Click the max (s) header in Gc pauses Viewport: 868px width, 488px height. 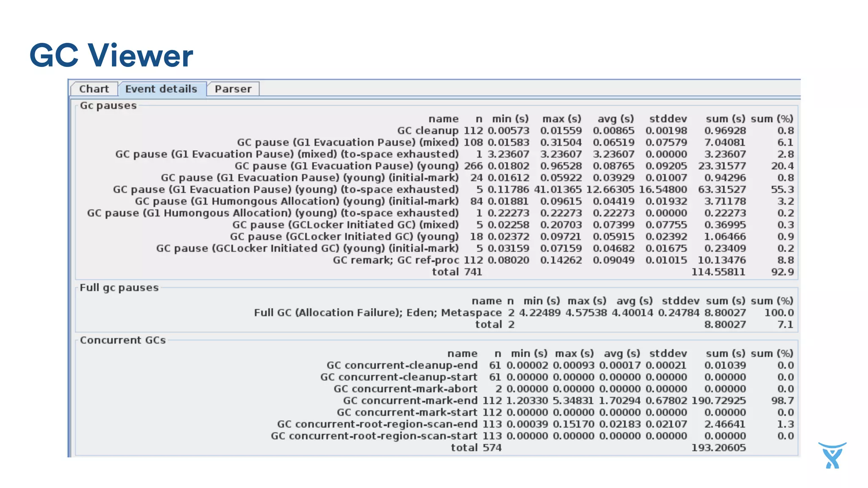(x=562, y=119)
